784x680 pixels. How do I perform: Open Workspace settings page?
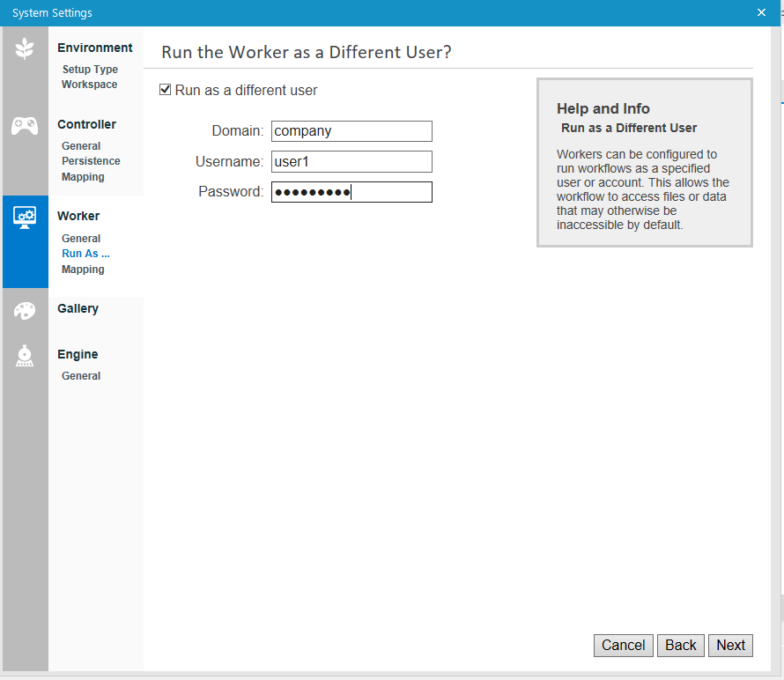click(90, 84)
